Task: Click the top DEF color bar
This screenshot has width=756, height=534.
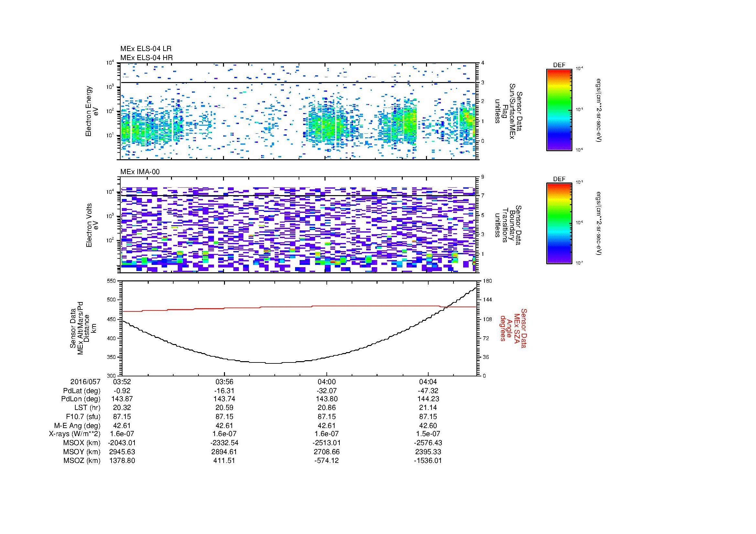Action: (559, 110)
